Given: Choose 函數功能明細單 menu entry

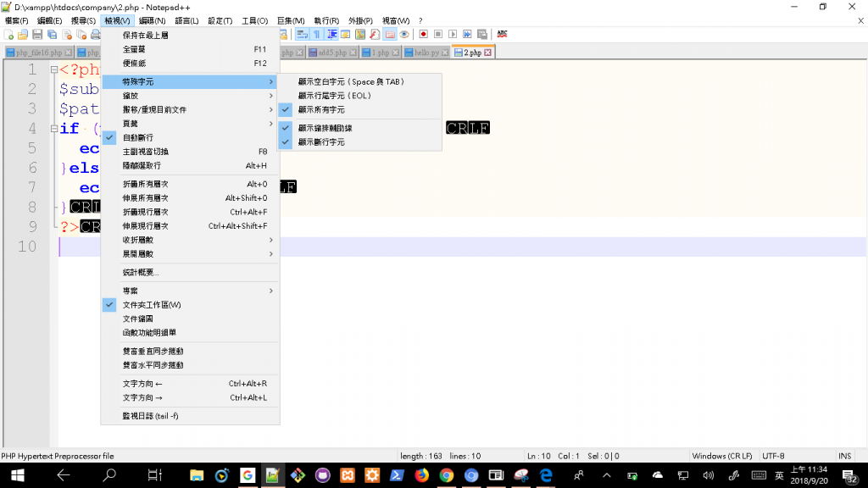Looking at the screenshot, I should click(190, 332).
